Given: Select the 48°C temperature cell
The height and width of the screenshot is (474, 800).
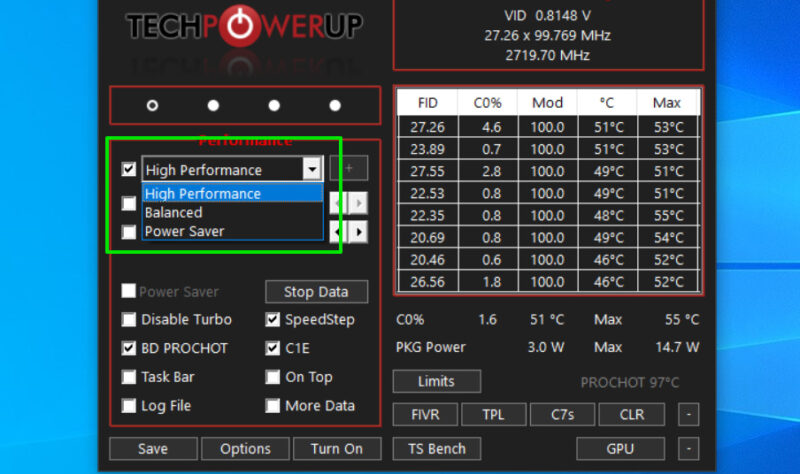Looking at the screenshot, I should 608,215.
